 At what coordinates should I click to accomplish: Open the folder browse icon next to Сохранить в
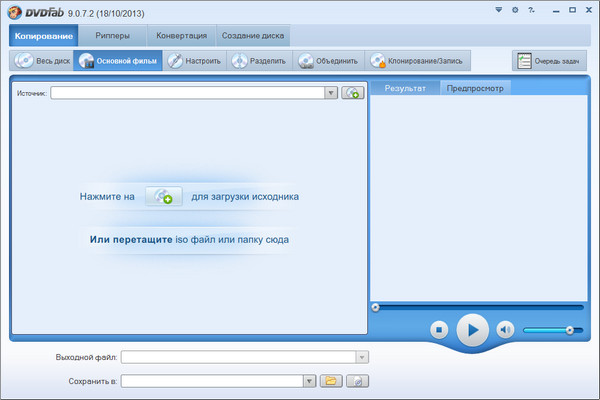coord(331,381)
